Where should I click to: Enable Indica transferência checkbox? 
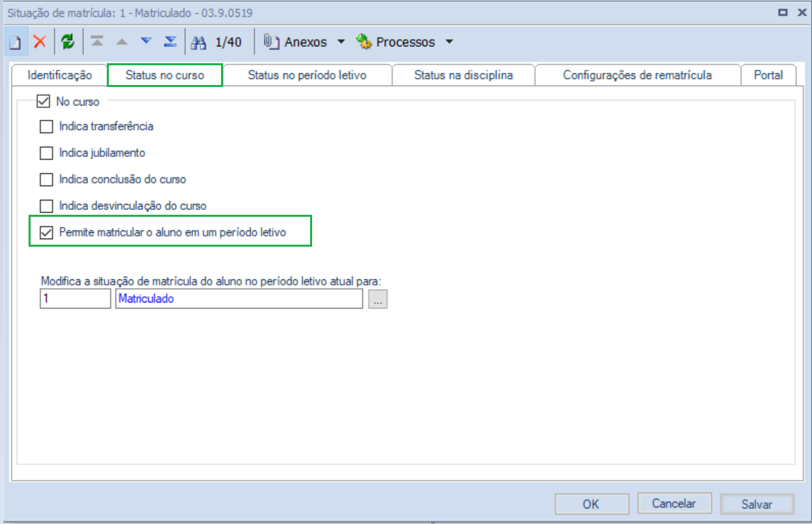[47, 126]
